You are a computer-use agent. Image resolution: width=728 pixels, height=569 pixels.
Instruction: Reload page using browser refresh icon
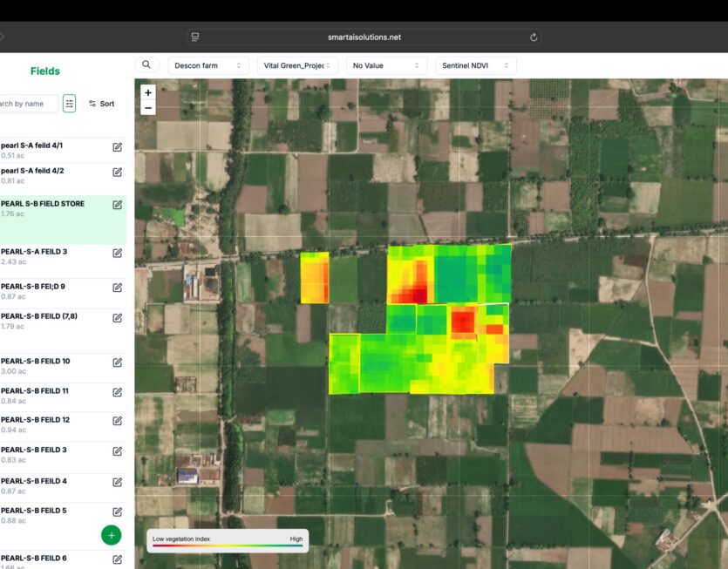(x=534, y=37)
